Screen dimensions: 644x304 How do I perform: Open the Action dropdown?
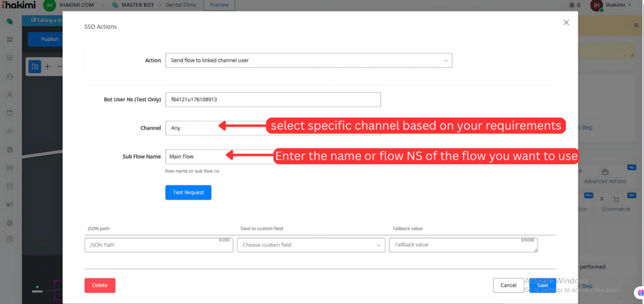click(308, 60)
